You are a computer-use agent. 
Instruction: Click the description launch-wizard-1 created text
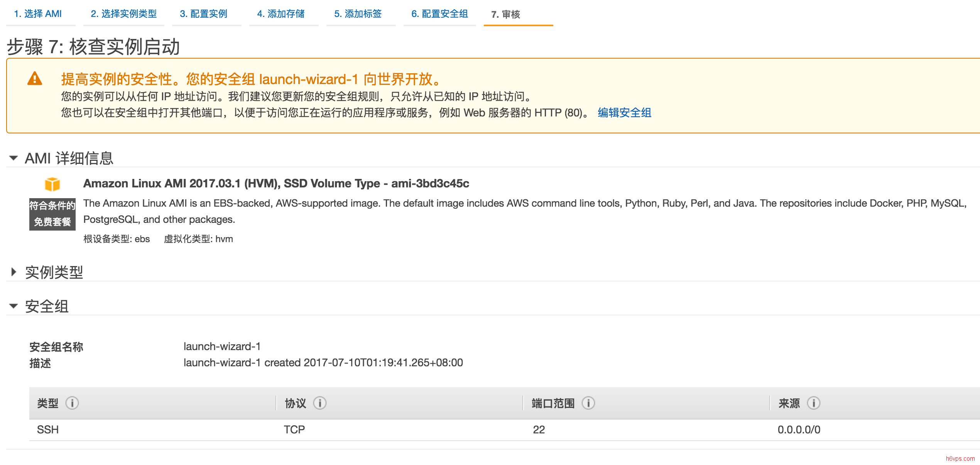[x=323, y=362]
